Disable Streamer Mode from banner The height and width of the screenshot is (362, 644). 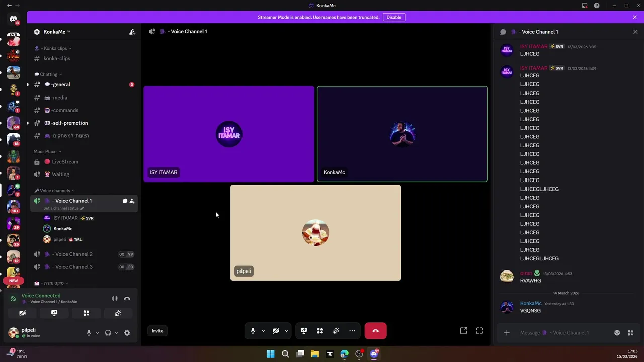pos(394,17)
